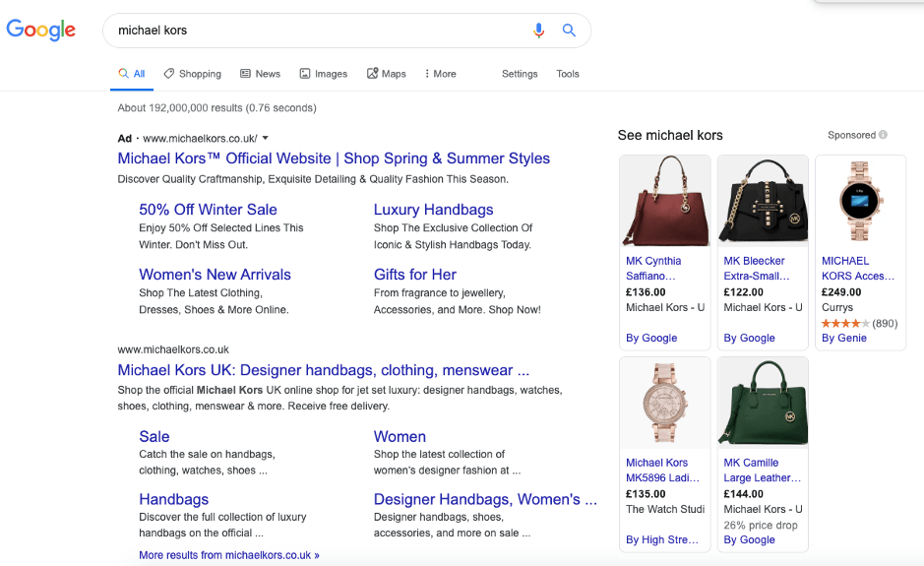Open the Tools filter menu
Image resolution: width=924 pixels, height=566 pixels.
pos(568,74)
